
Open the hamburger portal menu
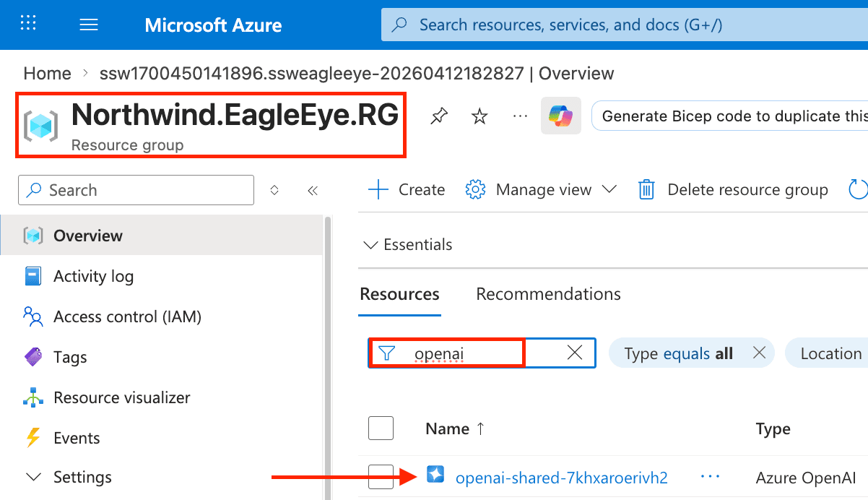[x=89, y=25]
